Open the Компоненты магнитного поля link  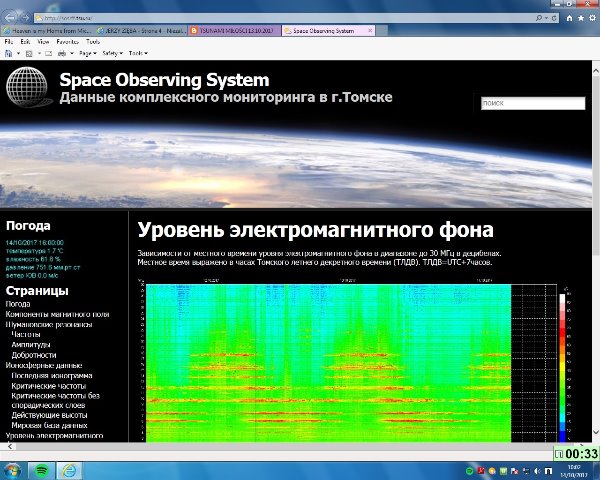click(57, 314)
